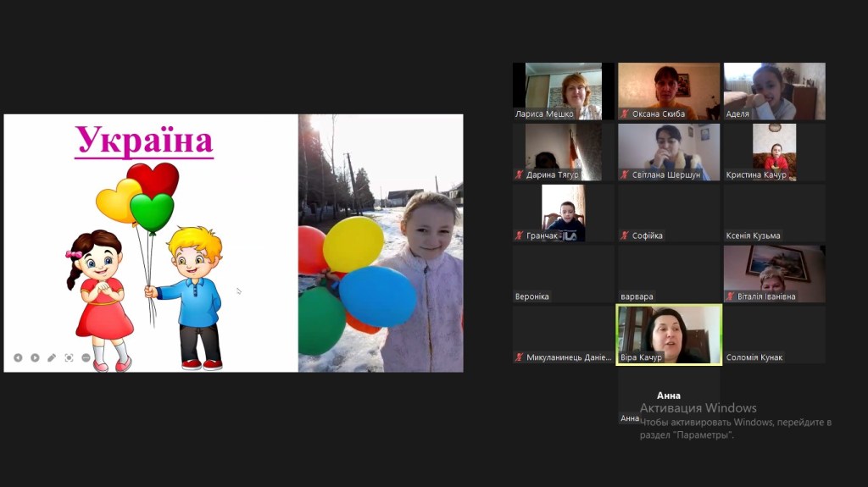Image resolution: width=868 pixels, height=487 pixels.
Task: Click the highlighted speaker tile of Віра Качур
Action: 669,334
